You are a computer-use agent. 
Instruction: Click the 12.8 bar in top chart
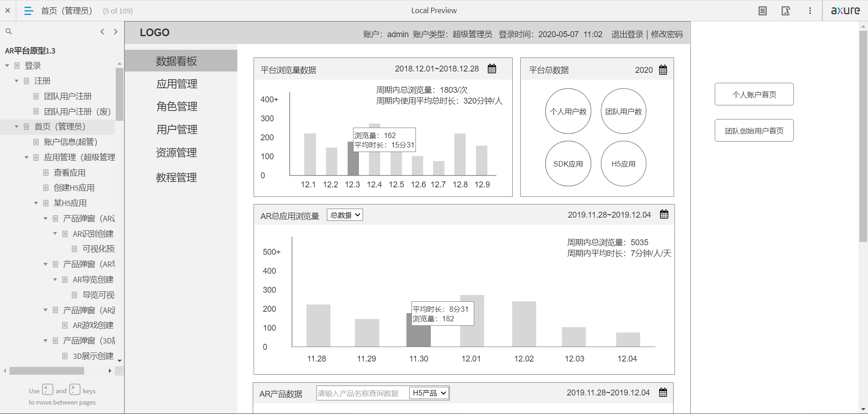pos(460,154)
